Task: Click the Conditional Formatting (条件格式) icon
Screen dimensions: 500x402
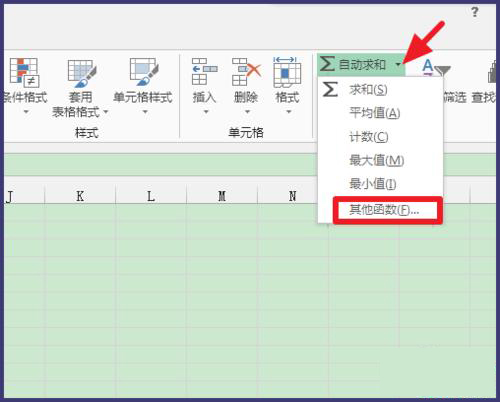Action: click(x=25, y=72)
